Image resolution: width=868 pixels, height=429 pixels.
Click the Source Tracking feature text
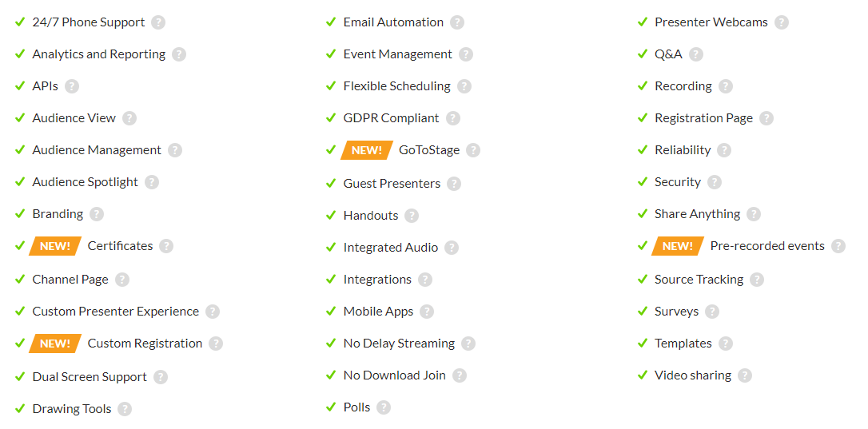point(699,280)
